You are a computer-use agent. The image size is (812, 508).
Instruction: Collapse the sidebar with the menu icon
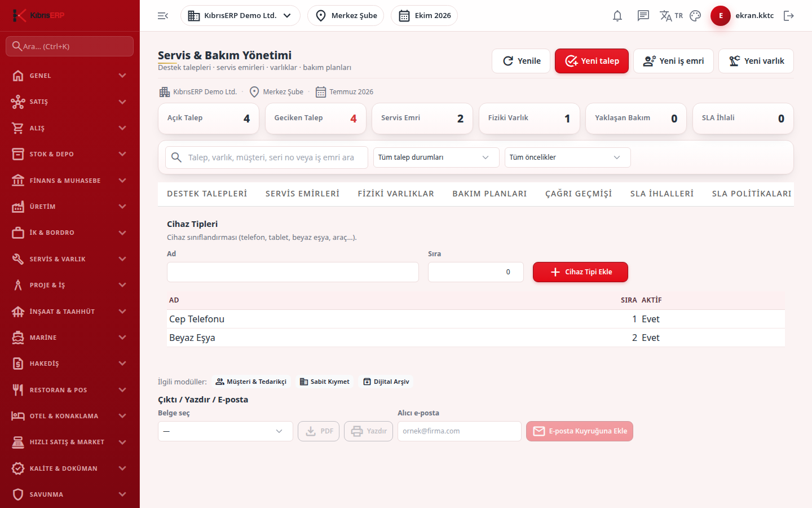pos(163,16)
